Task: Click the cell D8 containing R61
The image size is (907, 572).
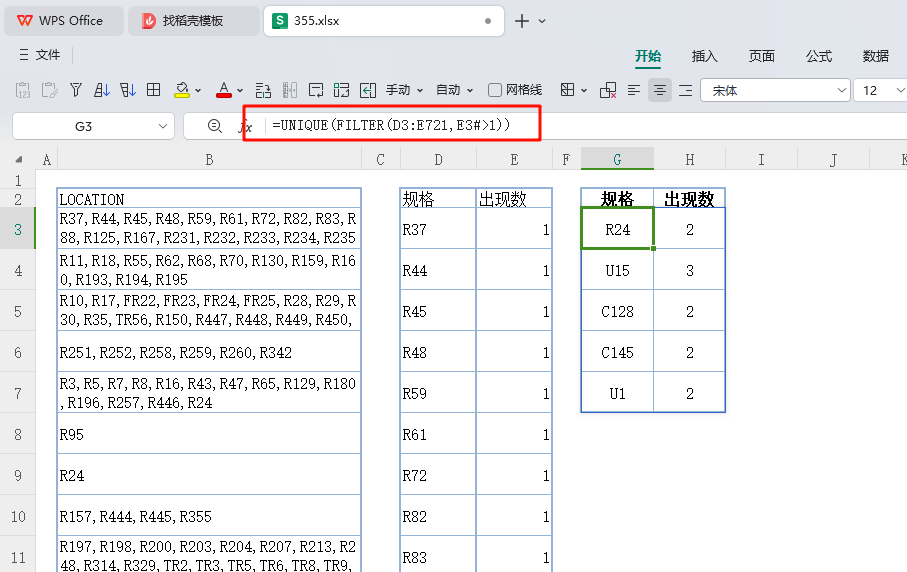Action: [438, 434]
